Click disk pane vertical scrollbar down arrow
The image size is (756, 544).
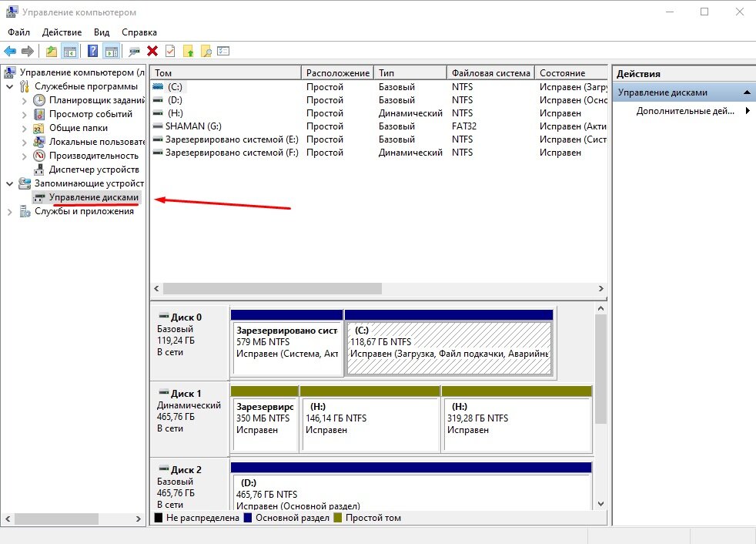600,503
